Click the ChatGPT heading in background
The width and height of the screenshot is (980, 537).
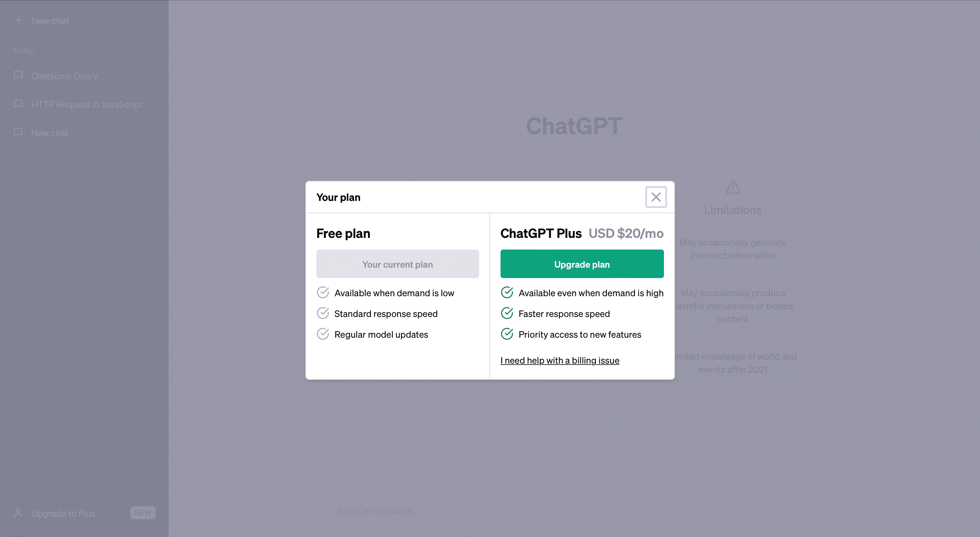click(575, 126)
